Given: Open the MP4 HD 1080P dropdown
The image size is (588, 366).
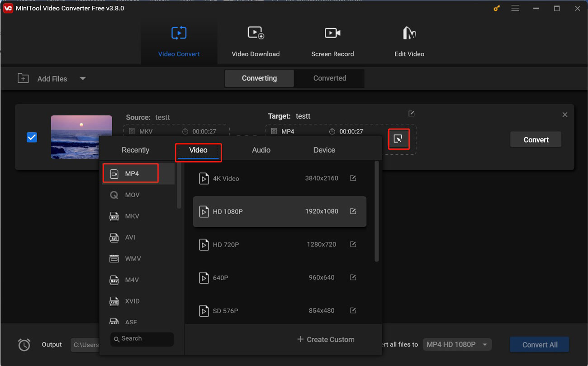Looking at the screenshot, I should click(x=457, y=345).
